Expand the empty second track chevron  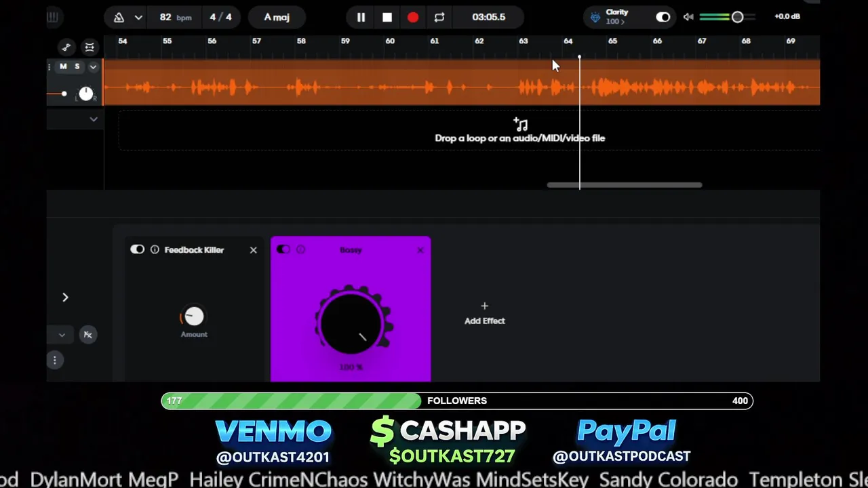(x=94, y=119)
